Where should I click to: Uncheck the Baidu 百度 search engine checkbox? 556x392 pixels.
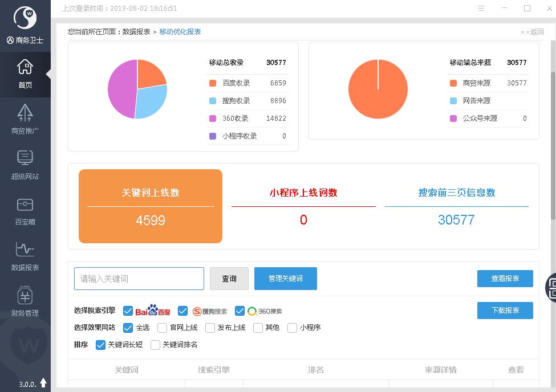128,311
